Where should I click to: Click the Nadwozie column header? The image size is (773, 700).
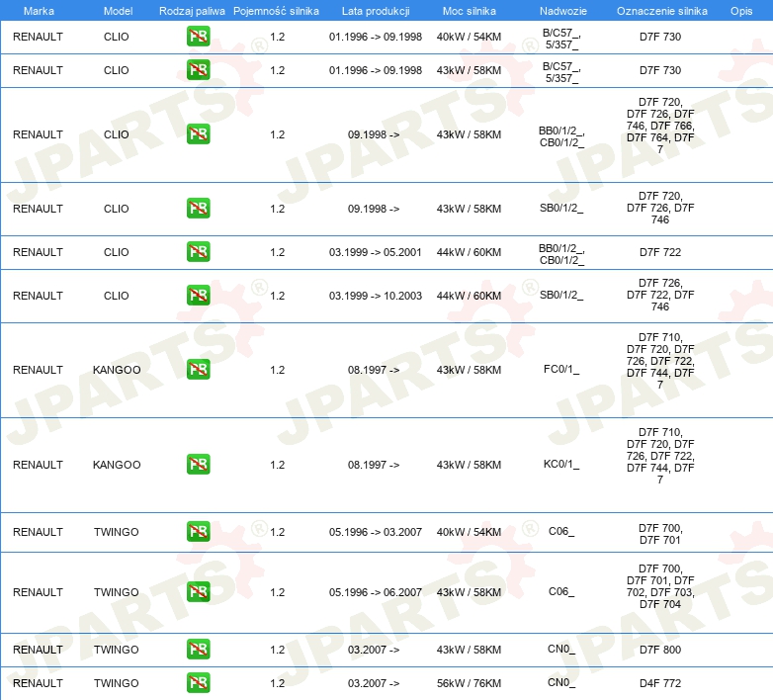(x=563, y=11)
